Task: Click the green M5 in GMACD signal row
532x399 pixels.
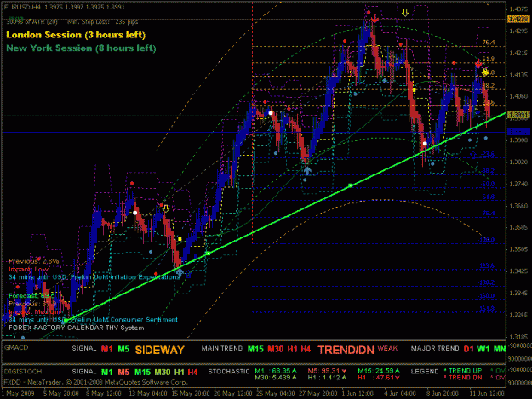Action: pos(123,349)
